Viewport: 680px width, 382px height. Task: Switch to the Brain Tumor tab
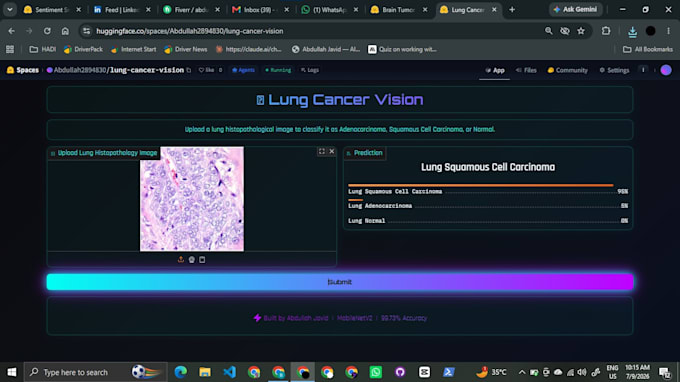click(394, 10)
